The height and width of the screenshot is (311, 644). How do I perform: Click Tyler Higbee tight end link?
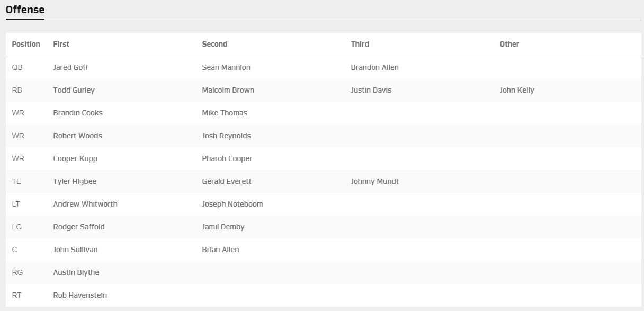point(75,181)
